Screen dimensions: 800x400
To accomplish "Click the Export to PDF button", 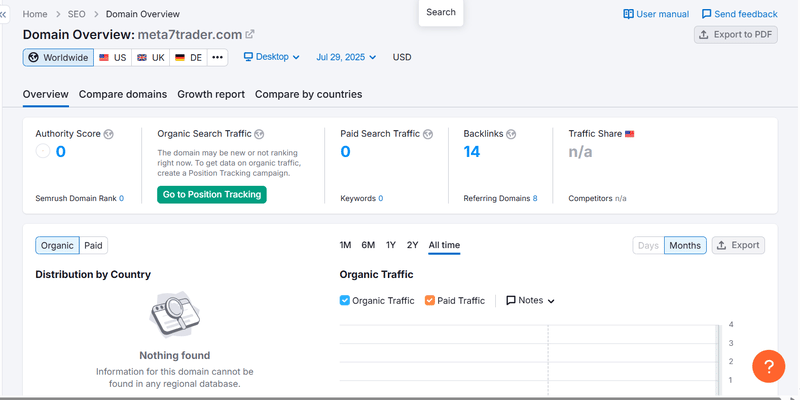I will [736, 35].
